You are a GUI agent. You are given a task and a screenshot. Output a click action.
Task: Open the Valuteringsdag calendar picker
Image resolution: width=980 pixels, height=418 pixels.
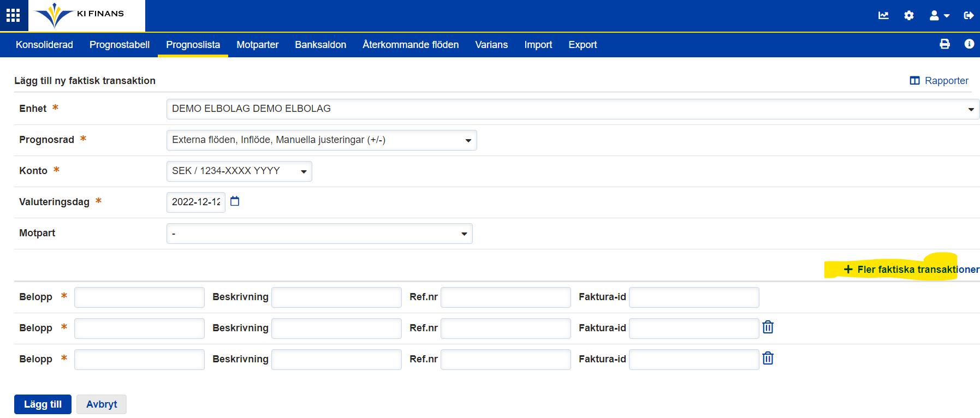tap(235, 201)
